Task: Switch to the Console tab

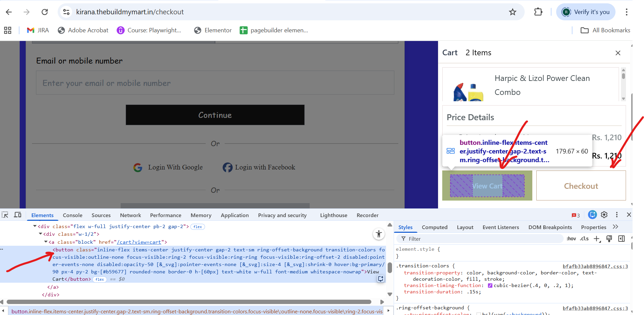Action: pos(73,215)
